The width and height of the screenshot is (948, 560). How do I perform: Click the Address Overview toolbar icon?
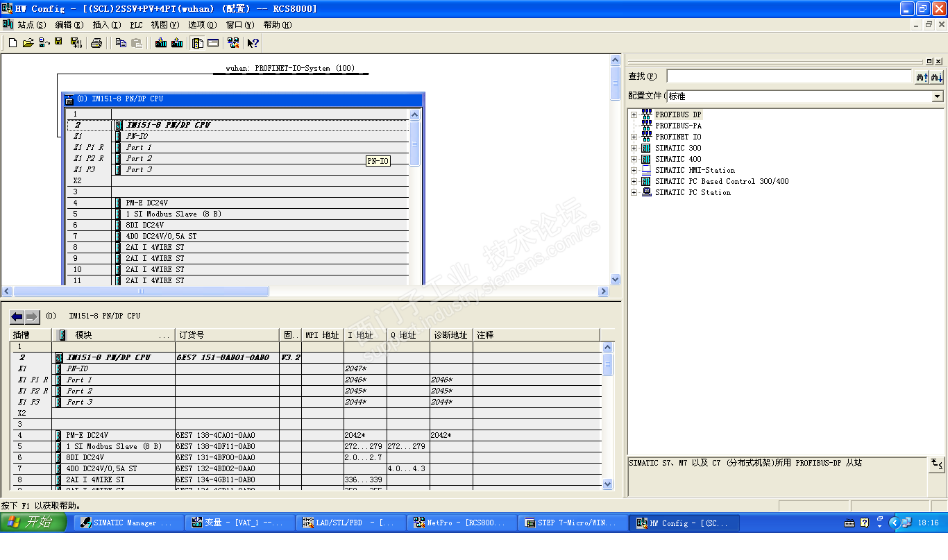[x=213, y=43]
